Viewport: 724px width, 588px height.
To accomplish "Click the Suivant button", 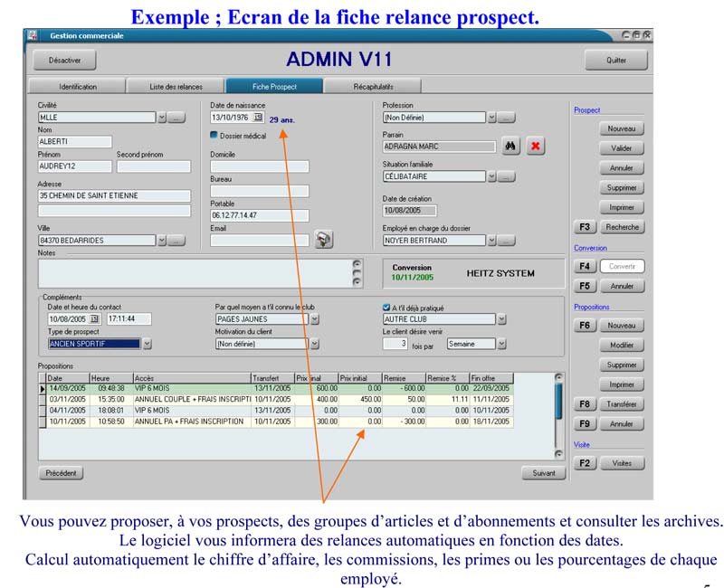I will [544, 473].
